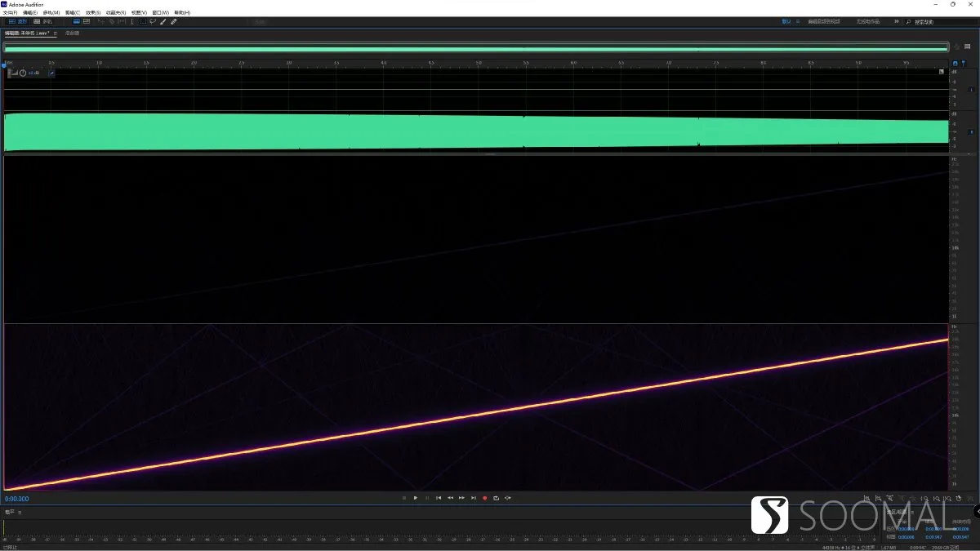980x551 pixels.
Task: Select the Edit Audio to Video workspace
Action: (824, 22)
